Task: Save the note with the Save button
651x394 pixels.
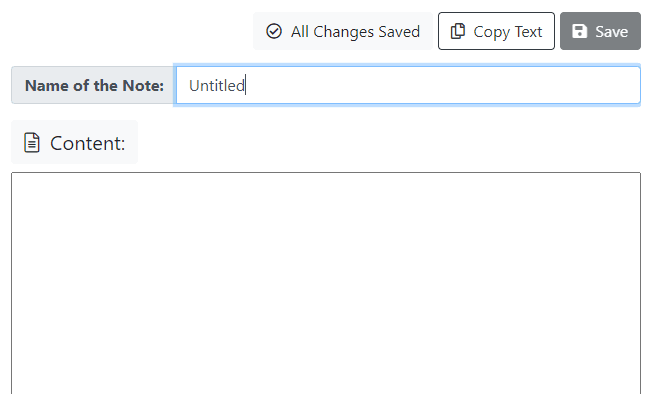Action: pyautogui.click(x=600, y=31)
